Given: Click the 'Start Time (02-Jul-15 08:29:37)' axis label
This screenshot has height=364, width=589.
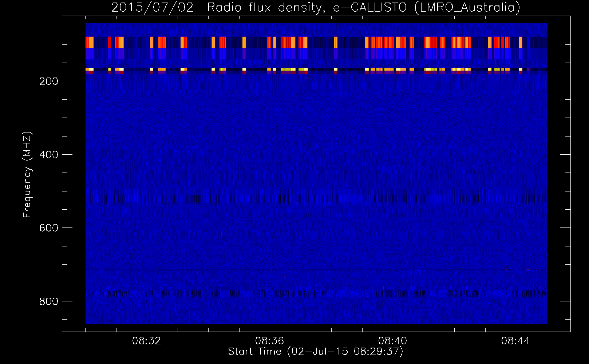Looking at the screenshot, I should tap(316, 352).
